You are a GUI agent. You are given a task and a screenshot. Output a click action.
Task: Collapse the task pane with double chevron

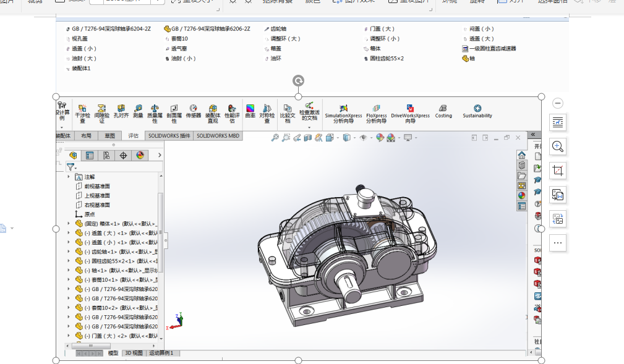532,135
